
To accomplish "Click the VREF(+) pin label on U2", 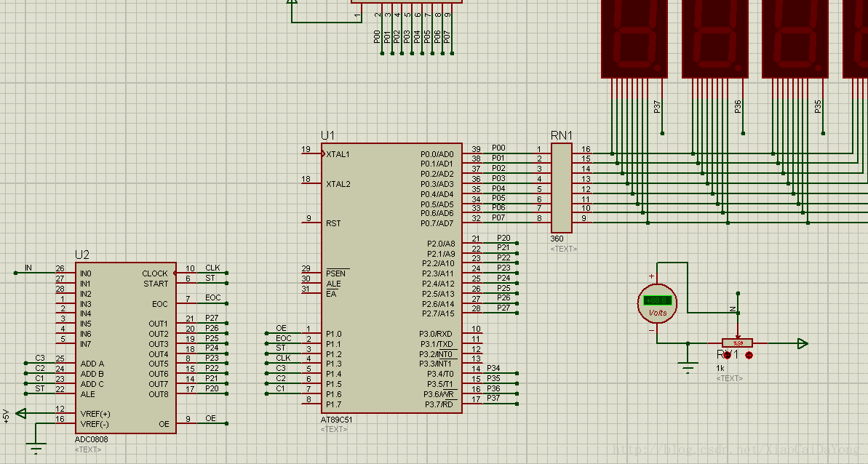I will pos(95,415).
